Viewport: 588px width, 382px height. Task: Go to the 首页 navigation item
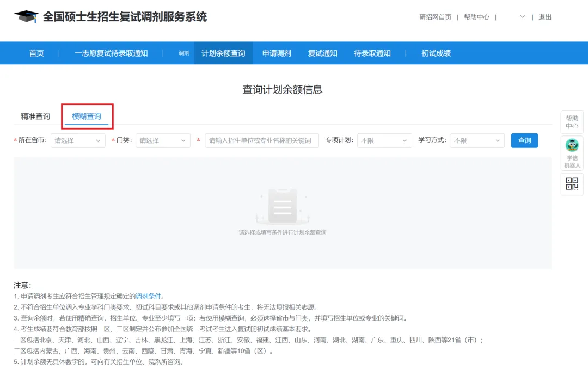(x=36, y=53)
